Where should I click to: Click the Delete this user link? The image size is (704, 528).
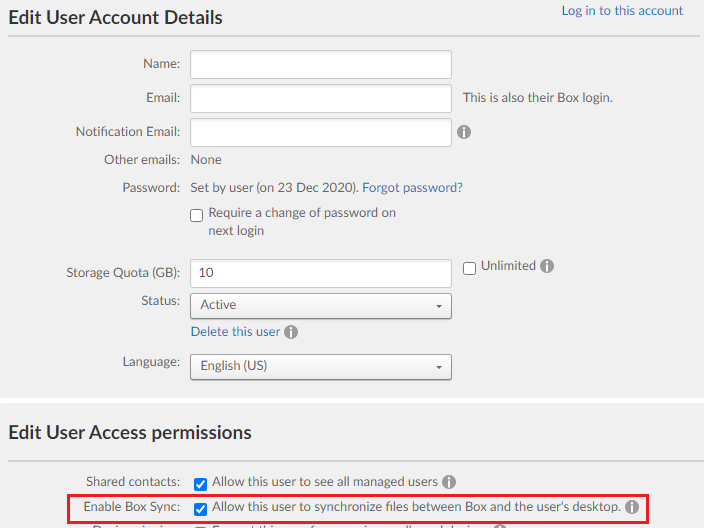[235, 331]
